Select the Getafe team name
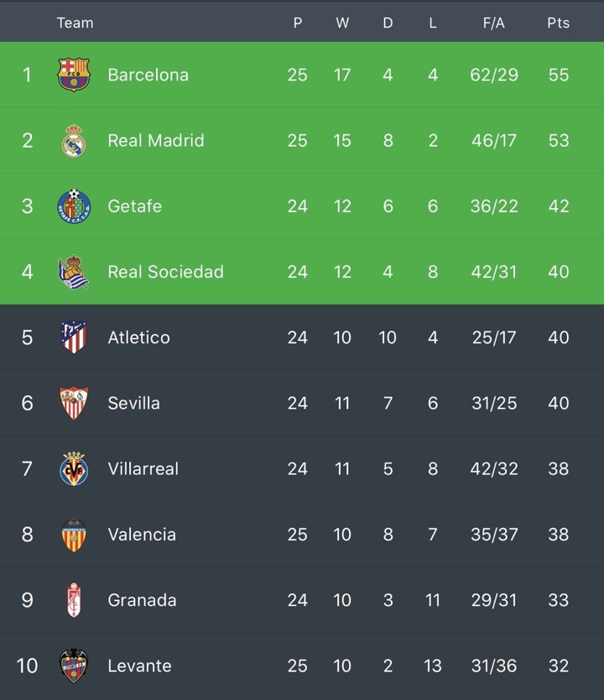The width and height of the screenshot is (604, 700). point(134,206)
